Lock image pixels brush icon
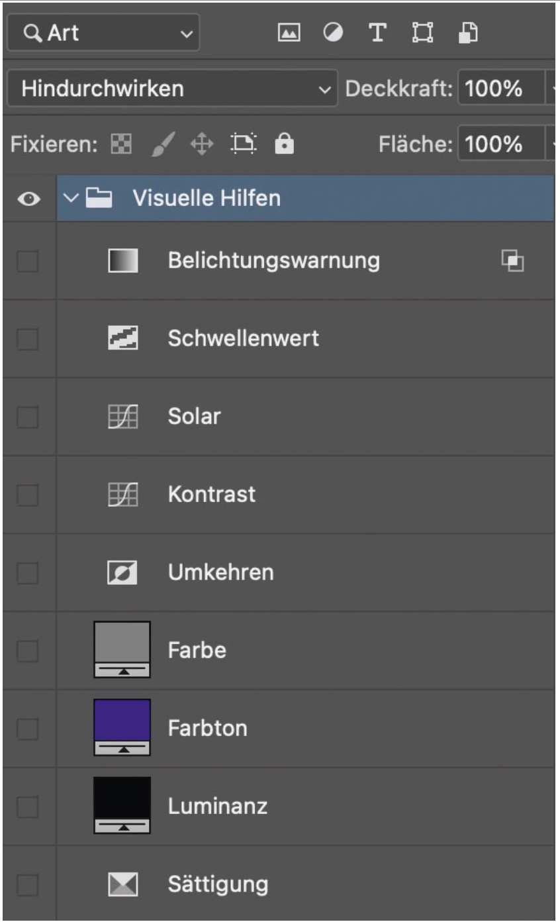This screenshot has height=924, width=560. [x=162, y=144]
